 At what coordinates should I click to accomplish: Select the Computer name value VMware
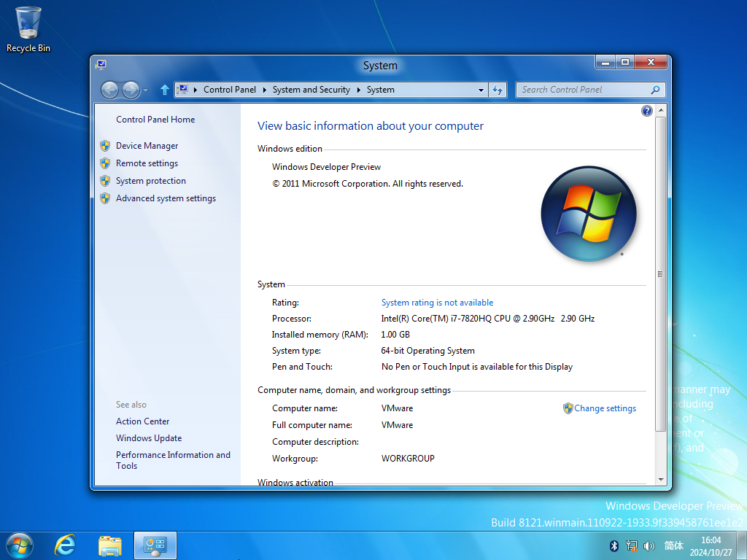[398, 408]
